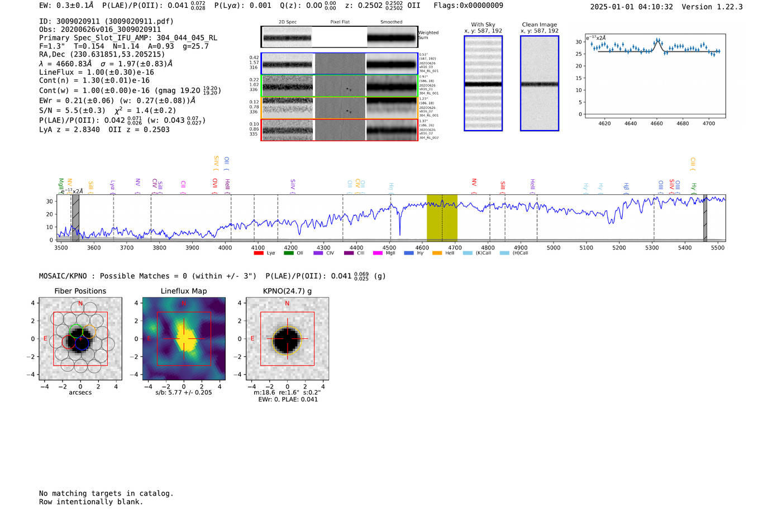Viewport: 782px width, 532px height.
Task: Select the orange HeII legend swatch
Action: pyautogui.click(x=437, y=253)
